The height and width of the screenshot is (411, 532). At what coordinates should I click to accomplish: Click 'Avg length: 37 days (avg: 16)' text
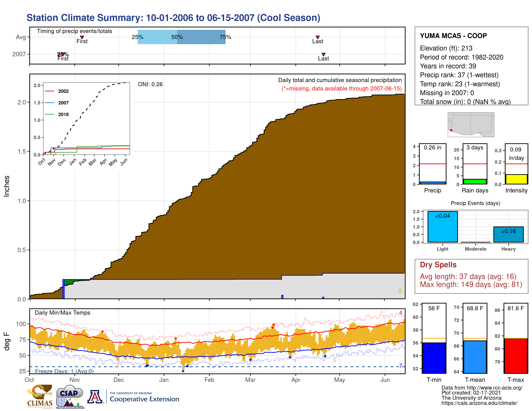click(468, 277)
